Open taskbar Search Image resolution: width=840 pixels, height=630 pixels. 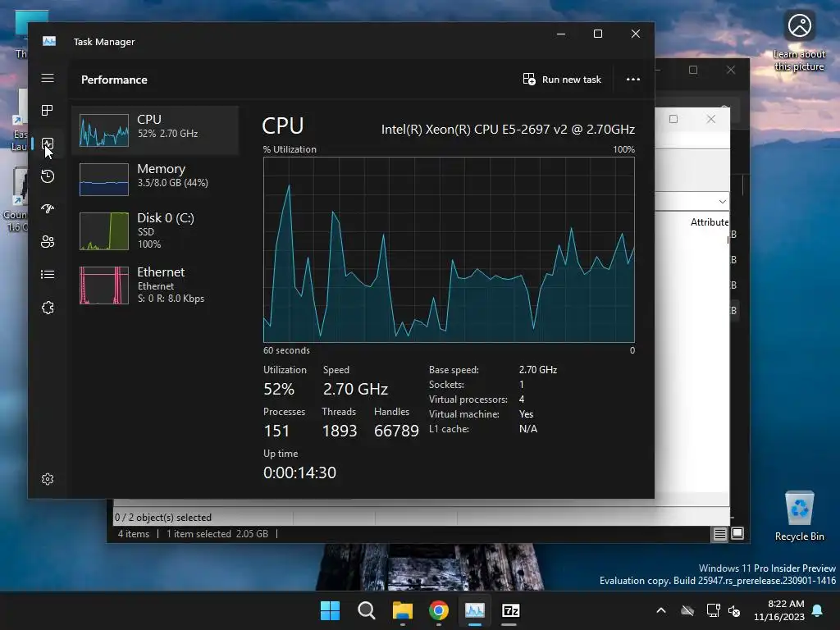coord(367,610)
